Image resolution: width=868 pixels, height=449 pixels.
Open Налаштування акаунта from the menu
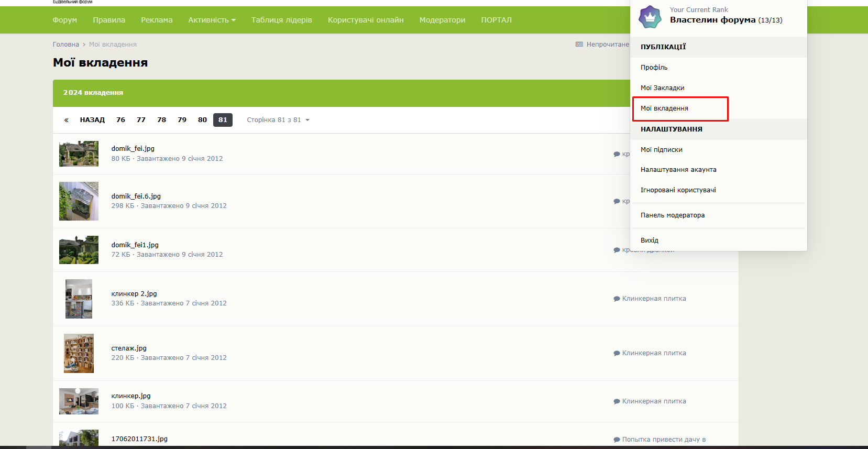[x=678, y=170]
